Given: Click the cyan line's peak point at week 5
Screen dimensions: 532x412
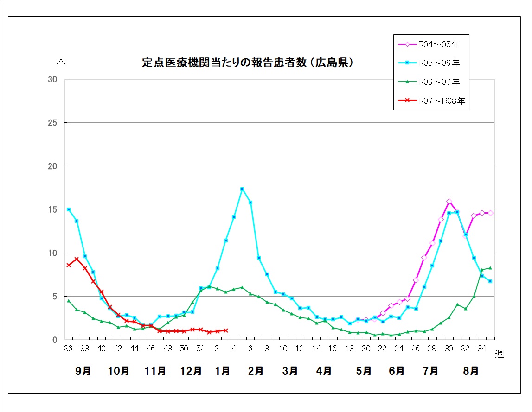Looking at the screenshot, I should [242, 189].
